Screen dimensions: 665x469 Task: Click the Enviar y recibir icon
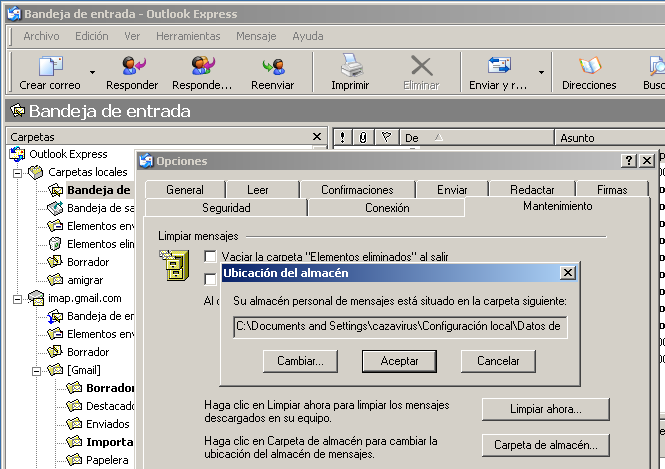[x=499, y=66]
